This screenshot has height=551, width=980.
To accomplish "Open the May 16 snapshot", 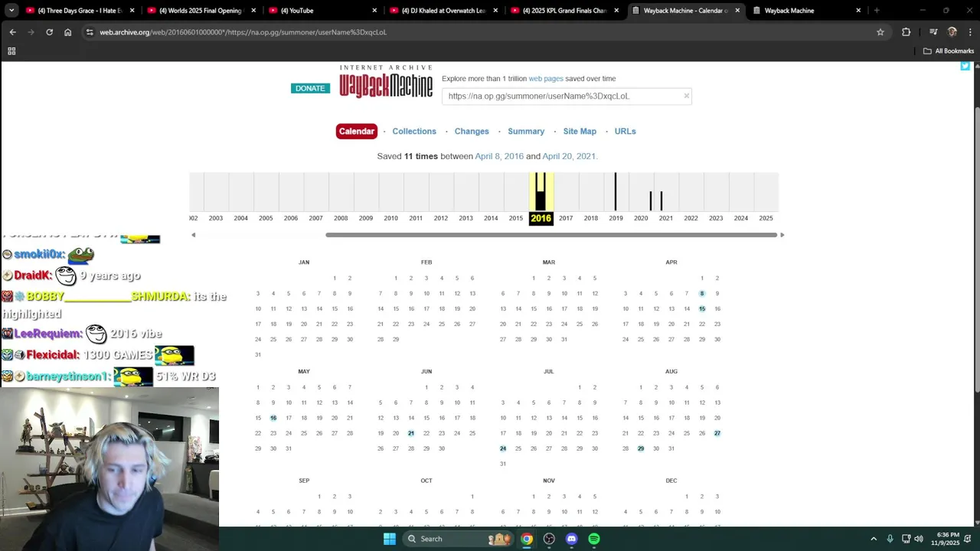I will [x=273, y=418].
